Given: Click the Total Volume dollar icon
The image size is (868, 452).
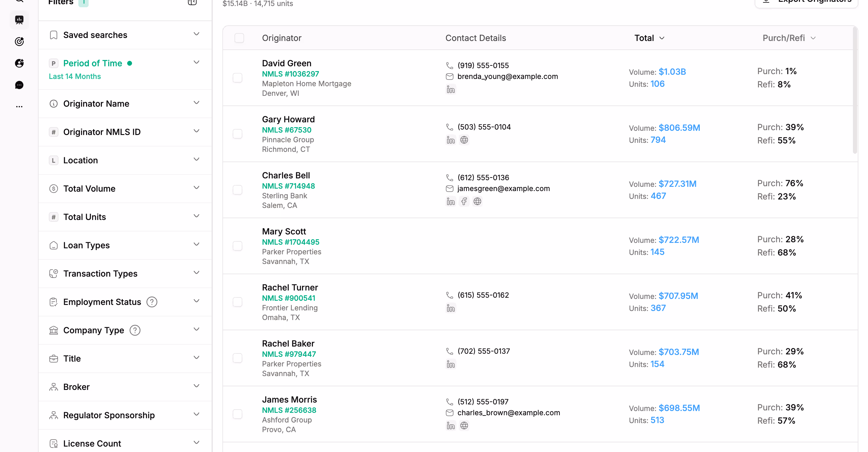Looking at the screenshot, I should (x=54, y=189).
